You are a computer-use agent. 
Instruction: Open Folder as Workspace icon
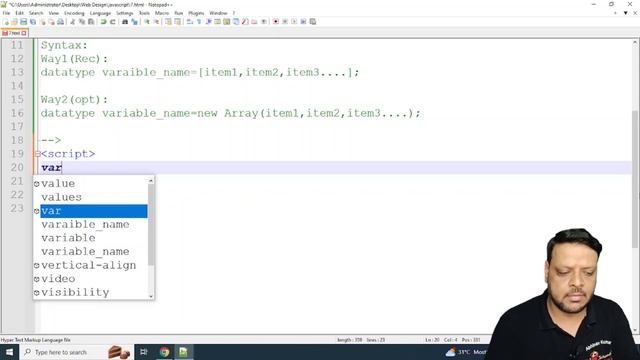[x=254, y=22]
